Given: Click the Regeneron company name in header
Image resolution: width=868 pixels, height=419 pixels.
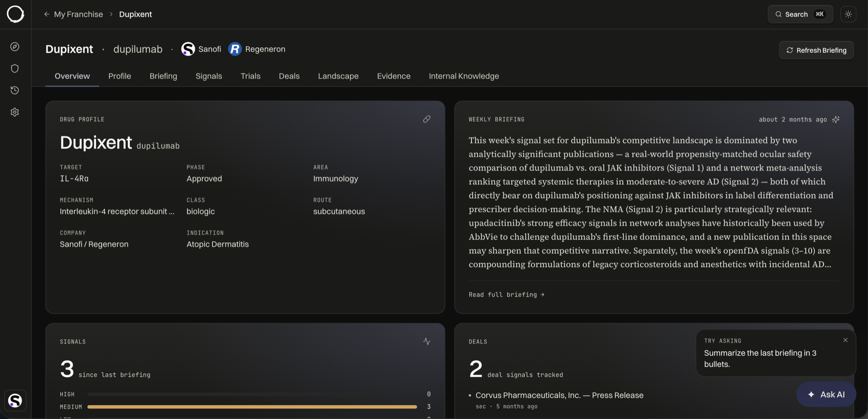Looking at the screenshot, I should (x=265, y=49).
